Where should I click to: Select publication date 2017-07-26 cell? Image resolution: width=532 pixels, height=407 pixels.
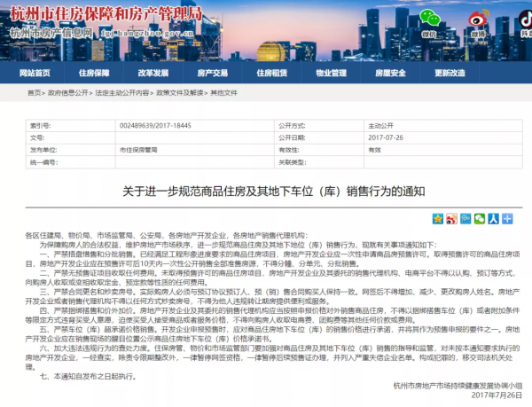443,138
